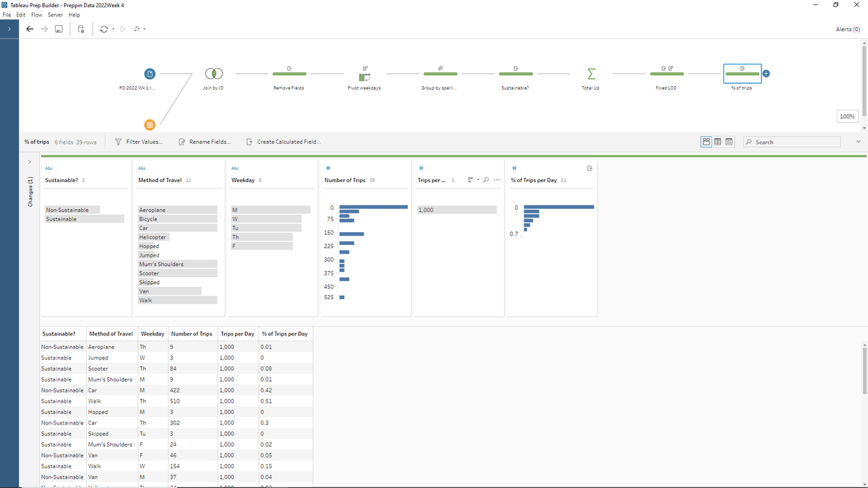Image resolution: width=868 pixels, height=488 pixels.
Task: Open the add connection data icon
Action: click(x=81, y=30)
